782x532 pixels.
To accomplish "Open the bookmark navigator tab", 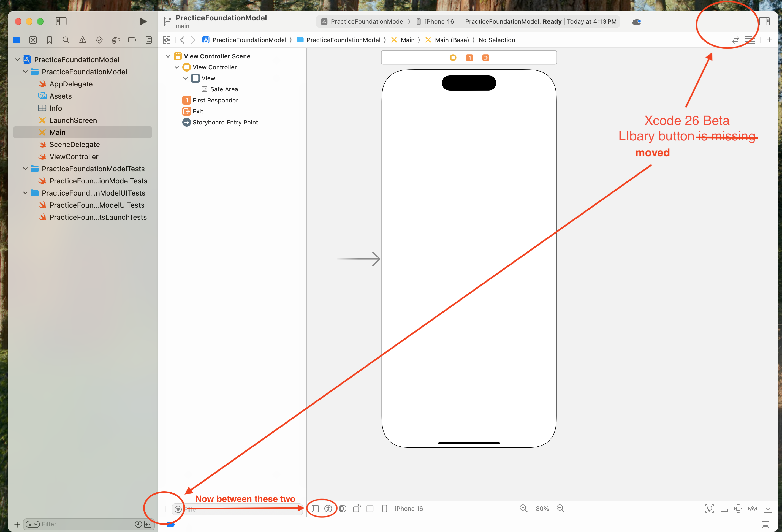I will point(50,40).
